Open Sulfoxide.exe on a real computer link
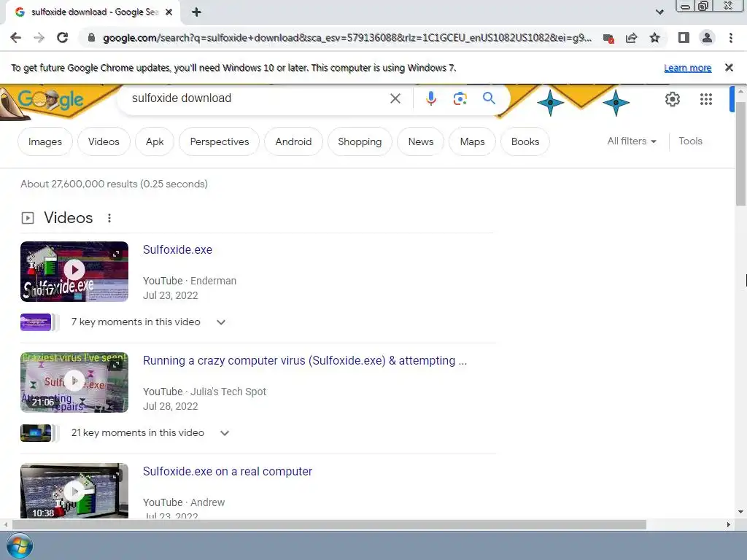 228,472
